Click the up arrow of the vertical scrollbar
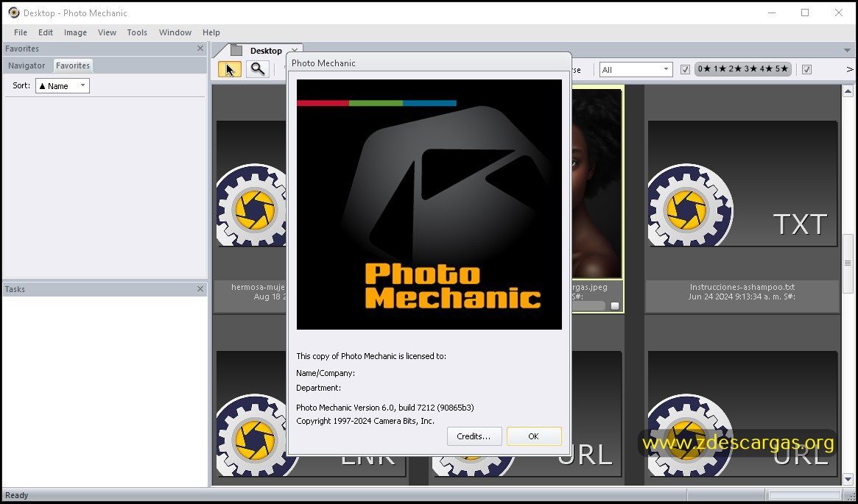The height and width of the screenshot is (504, 858). [848, 91]
